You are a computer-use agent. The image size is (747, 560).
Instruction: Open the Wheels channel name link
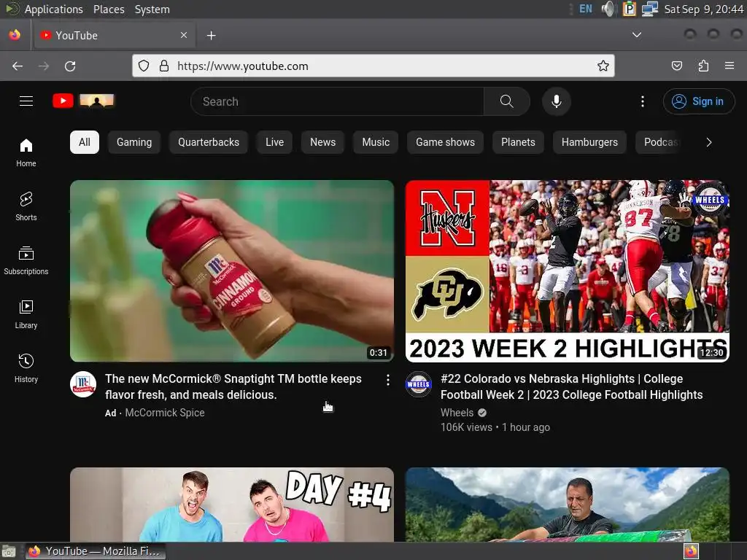457,413
